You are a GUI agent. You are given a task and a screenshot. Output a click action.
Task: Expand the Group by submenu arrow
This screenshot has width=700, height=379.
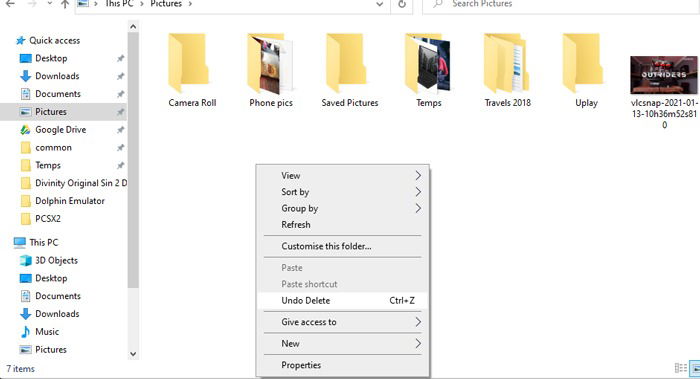pyautogui.click(x=418, y=208)
